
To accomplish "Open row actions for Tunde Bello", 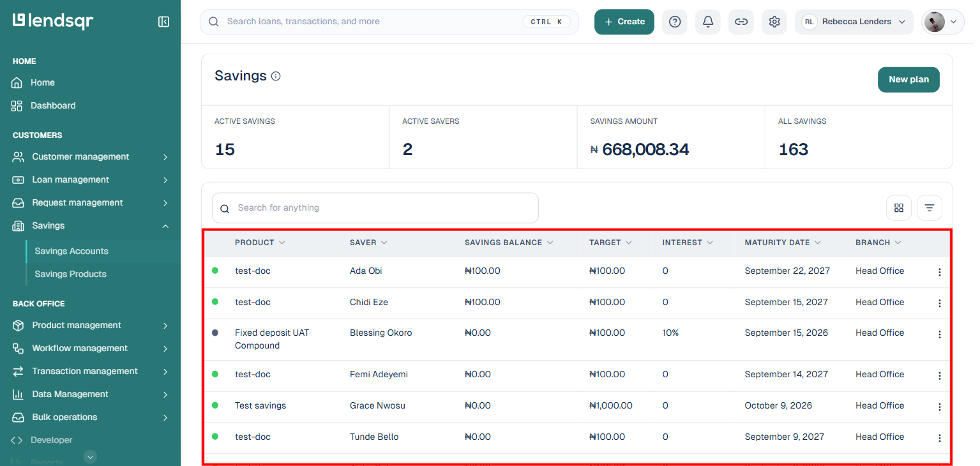I will pyautogui.click(x=939, y=438).
